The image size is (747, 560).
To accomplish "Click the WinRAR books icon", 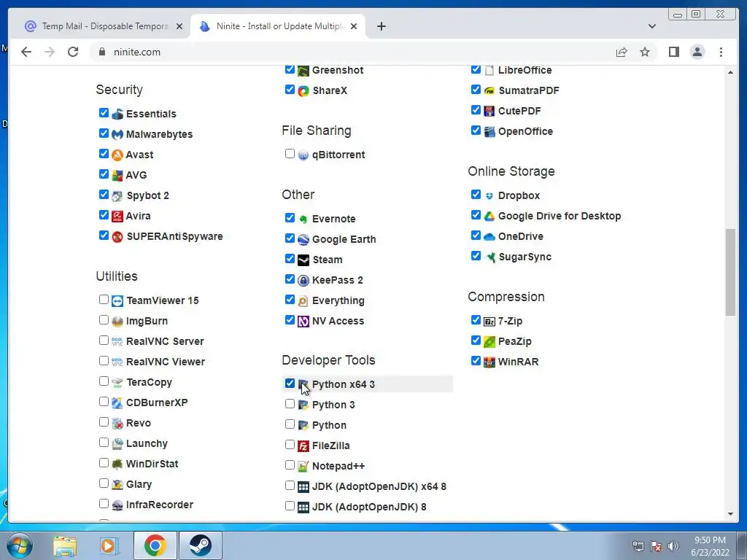I will (x=489, y=362).
